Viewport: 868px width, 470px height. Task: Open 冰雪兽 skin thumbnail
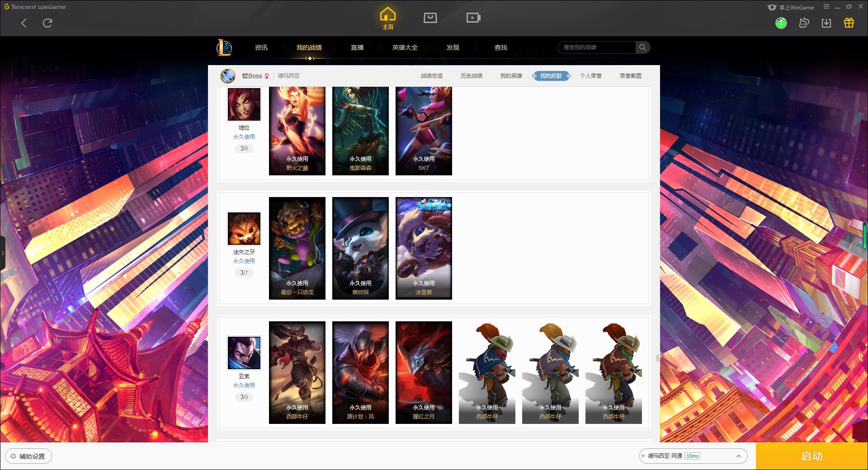[424, 248]
